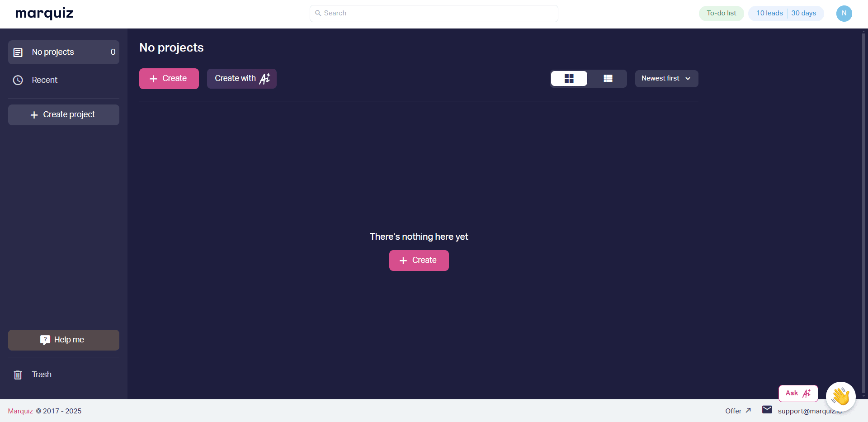Click the 10 leads counter
Image resolution: width=868 pixels, height=422 pixels.
pos(769,14)
